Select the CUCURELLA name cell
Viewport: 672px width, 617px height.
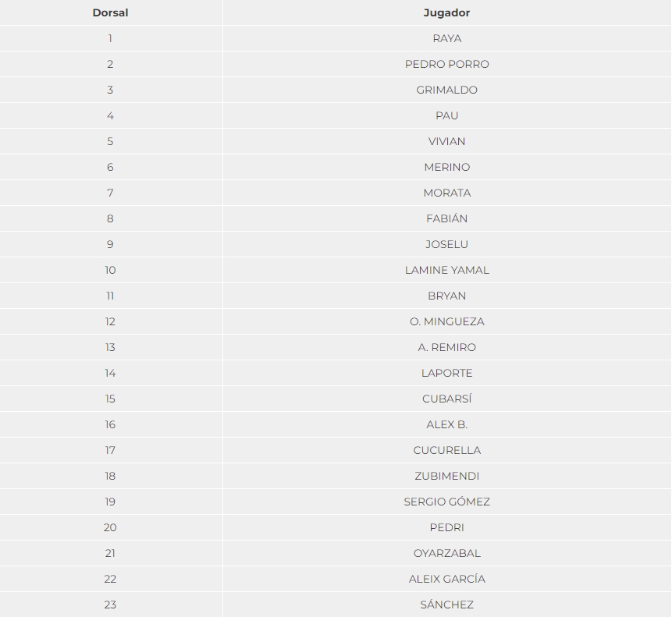coord(447,450)
